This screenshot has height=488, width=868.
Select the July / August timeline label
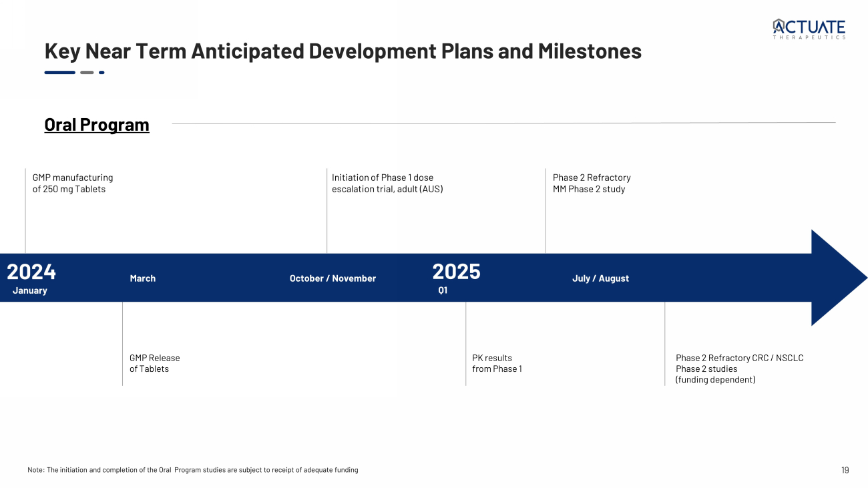tap(600, 278)
